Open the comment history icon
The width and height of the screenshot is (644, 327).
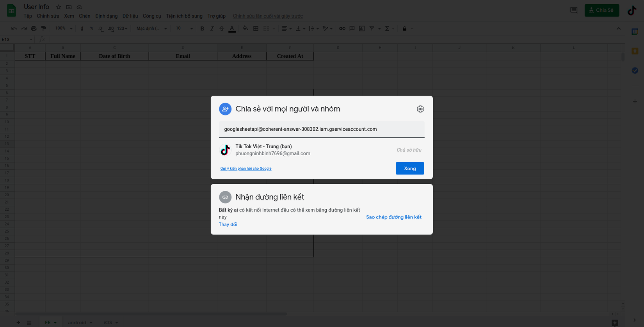574,10
